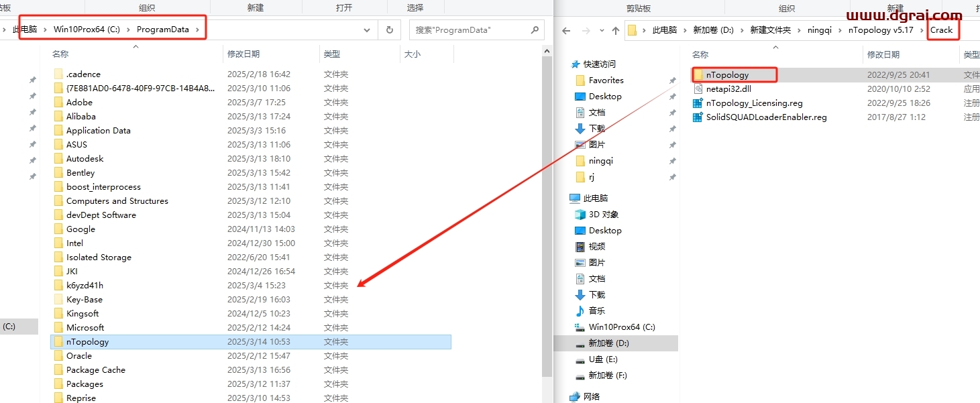Click the 3D 对象 icon in sidebar
Image resolution: width=980 pixels, height=403 pixels.
[580, 215]
